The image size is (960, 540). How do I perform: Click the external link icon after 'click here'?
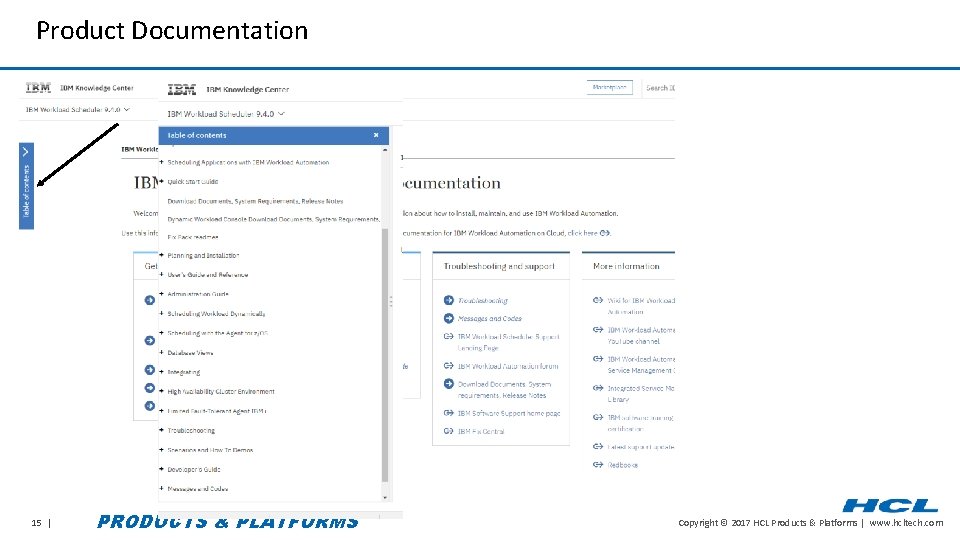605,233
